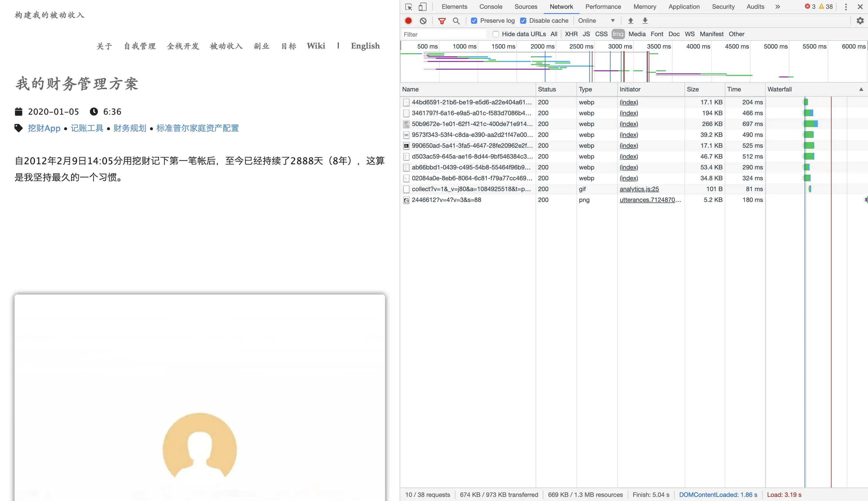The height and width of the screenshot is (501, 868).
Task: Activate the inspect element picker
Action: click(x=409, y=7)
